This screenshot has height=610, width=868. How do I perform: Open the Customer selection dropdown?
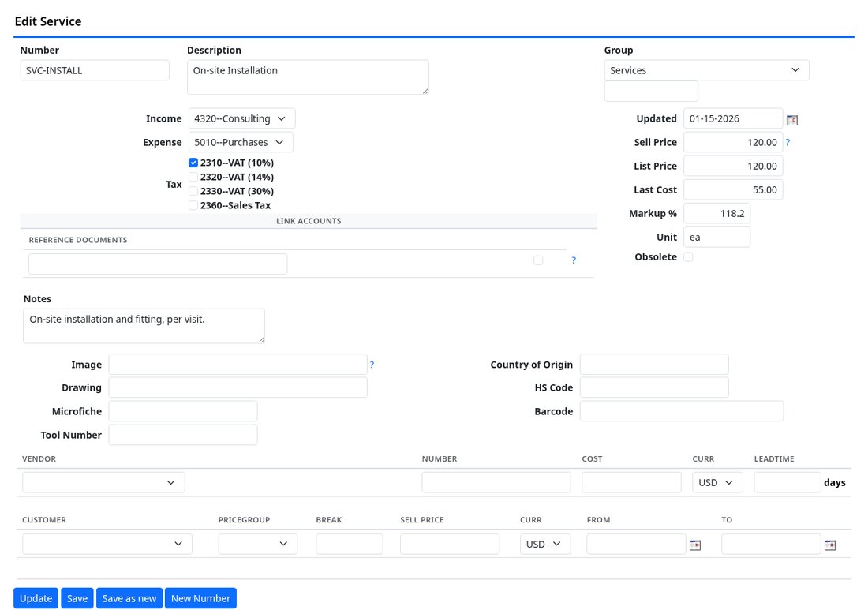(107, 544)
